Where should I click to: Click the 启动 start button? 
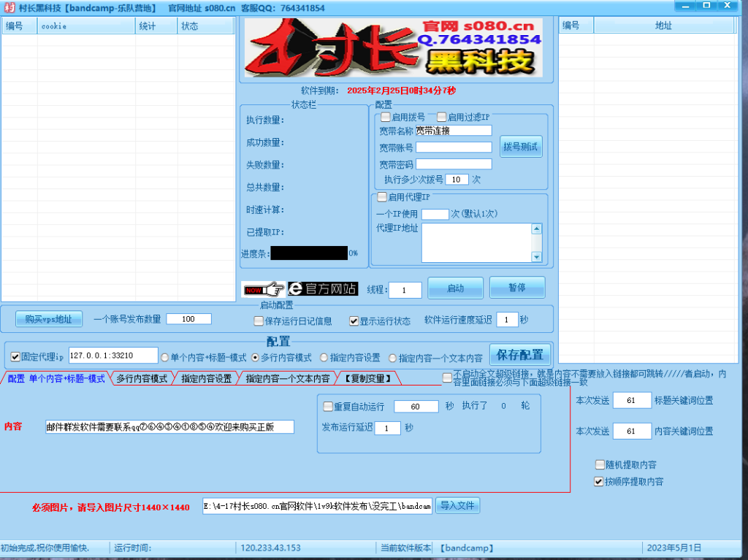coord(455,288)
